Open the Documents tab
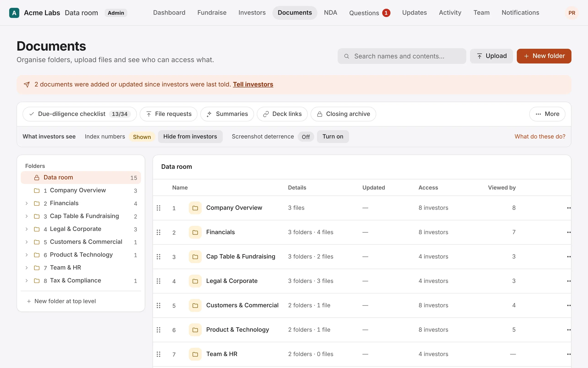588x368 pixels. 294,13
